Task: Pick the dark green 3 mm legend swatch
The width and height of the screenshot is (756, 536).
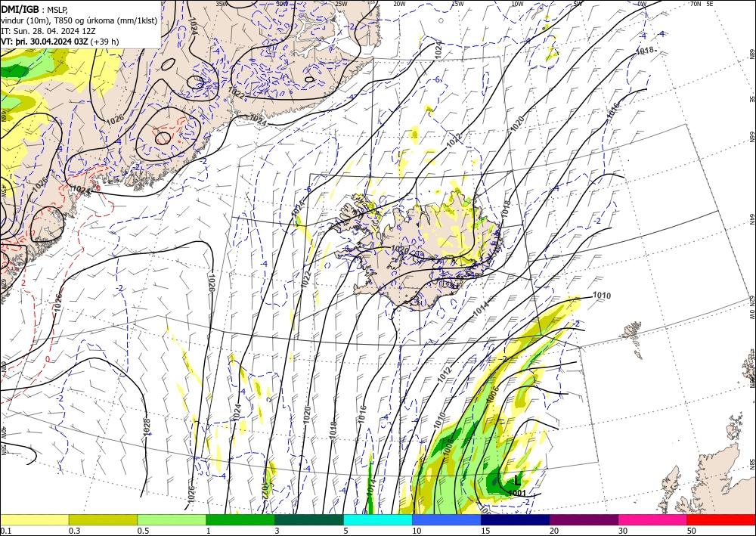Action: click(x=309, y=519)
